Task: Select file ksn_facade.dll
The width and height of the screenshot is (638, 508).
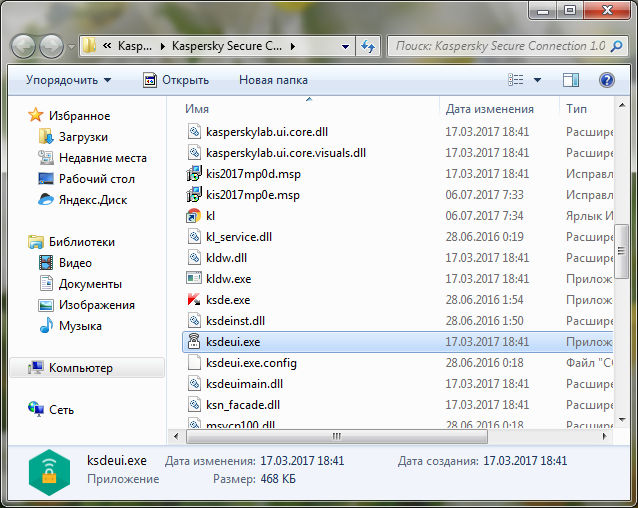Action: click(243, 405)
